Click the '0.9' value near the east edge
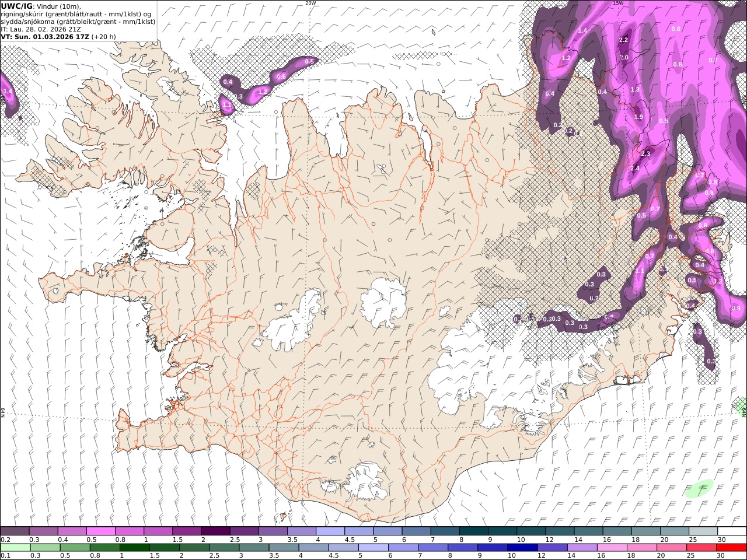This screenshot has width=747, height=560. pyautogui.click(x=735, y=309)
